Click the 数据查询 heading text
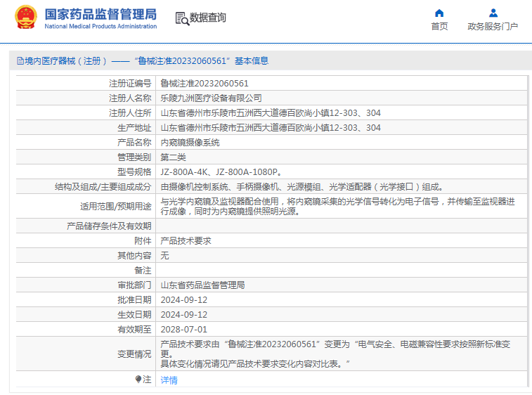Image resolution: width=532 pixels, height=395 pixels. coord(207,18)
